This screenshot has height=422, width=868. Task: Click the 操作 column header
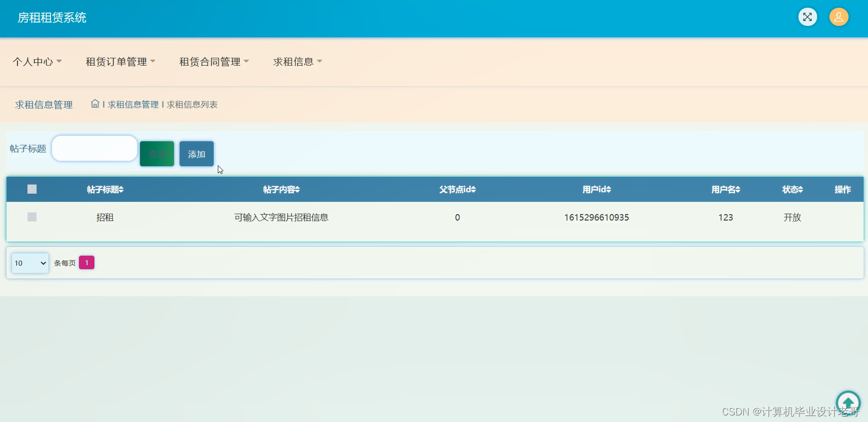tap(842, 189)
